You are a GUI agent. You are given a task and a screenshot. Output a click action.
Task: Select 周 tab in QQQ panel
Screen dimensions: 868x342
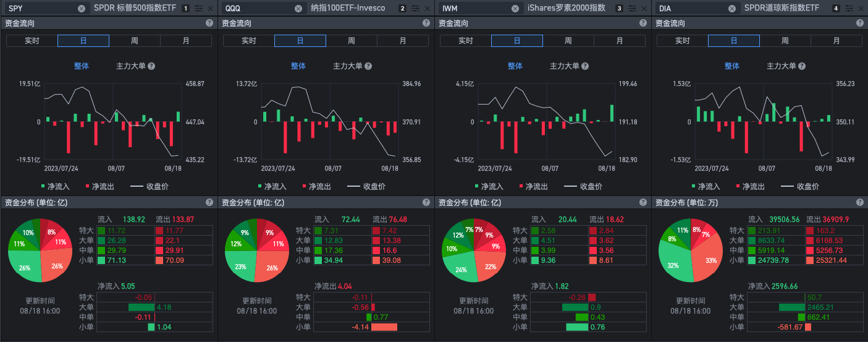tap(351, 41)
